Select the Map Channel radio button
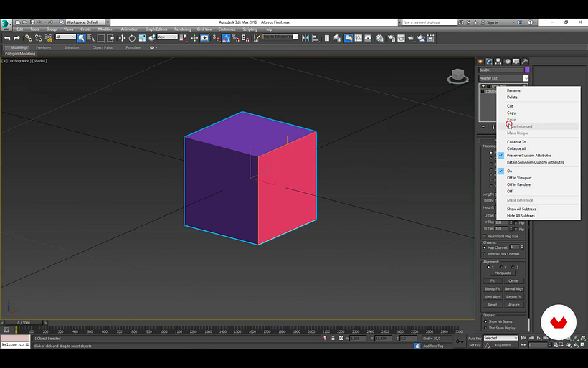 [x=485, y=247]
